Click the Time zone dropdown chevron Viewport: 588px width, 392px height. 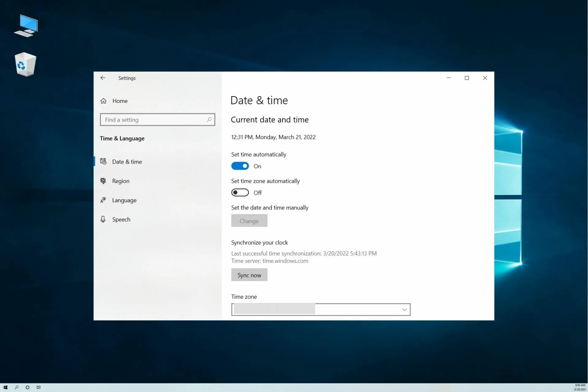click(x=404, y=310)
